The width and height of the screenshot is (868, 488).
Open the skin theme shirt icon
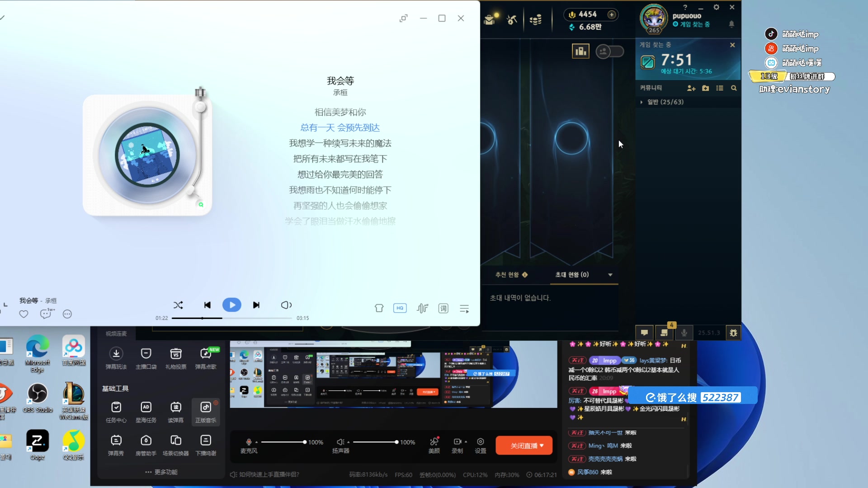click(x=379, y=308)
